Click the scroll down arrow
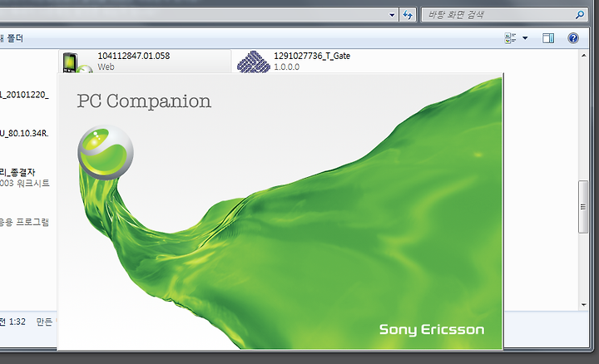This screenshot has width=599, height=364. click(x=583, y=304)
